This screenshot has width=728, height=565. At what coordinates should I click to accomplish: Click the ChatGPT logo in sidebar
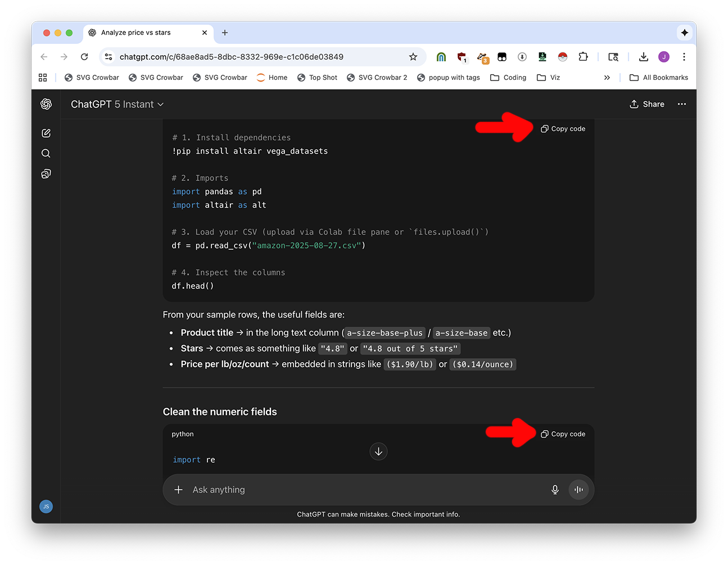coord(46,104)
